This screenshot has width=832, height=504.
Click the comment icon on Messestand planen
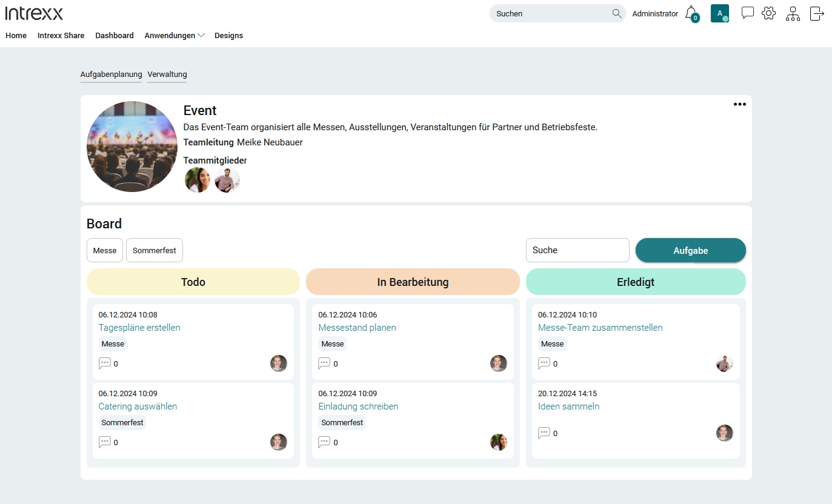(x=324, y=363)
